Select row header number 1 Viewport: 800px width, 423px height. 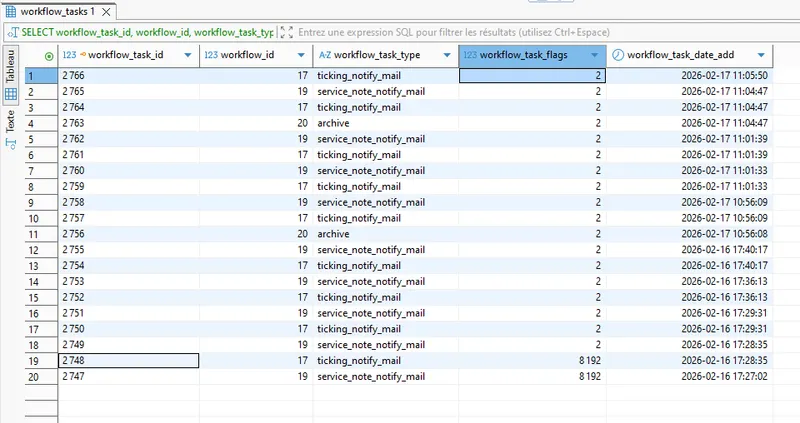point(41,76)
